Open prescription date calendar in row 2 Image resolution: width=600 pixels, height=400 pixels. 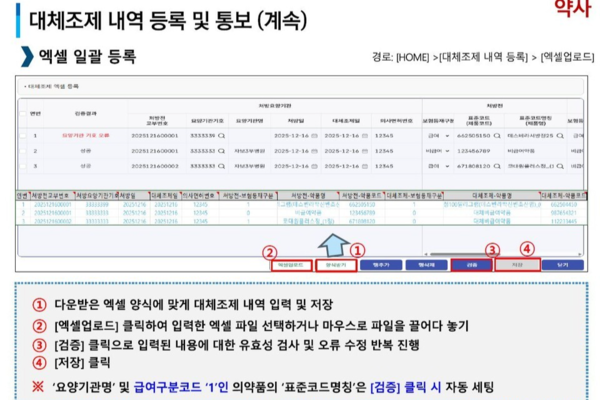tap(314, 151)
